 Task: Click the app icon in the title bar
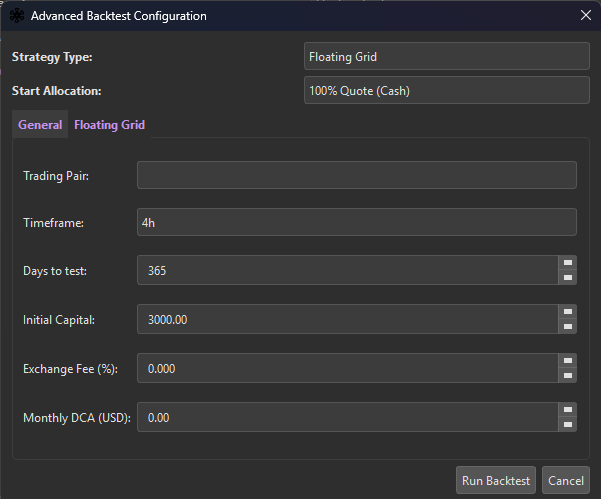click(x=17, y=16)
